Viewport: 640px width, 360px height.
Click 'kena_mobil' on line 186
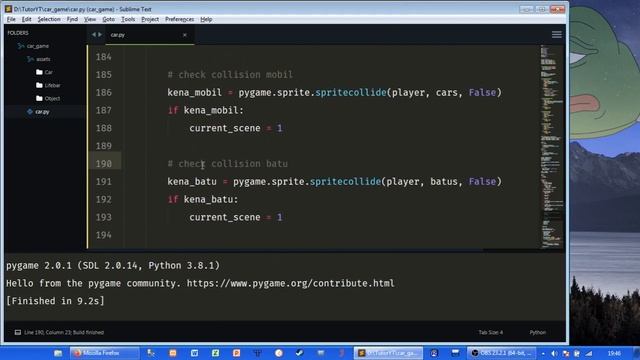pos(194,93)
